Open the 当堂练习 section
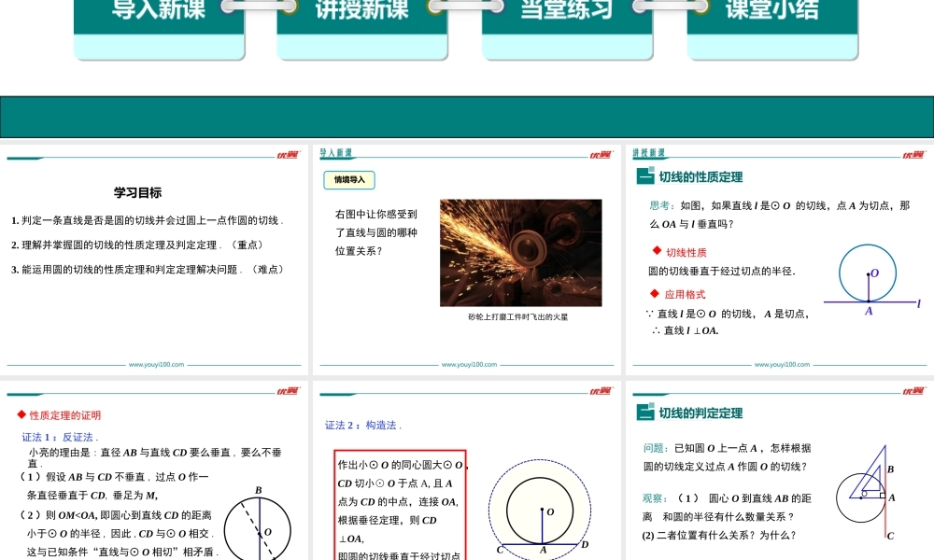The height and width of the screenshot is (560, 934). click(564, 9)
